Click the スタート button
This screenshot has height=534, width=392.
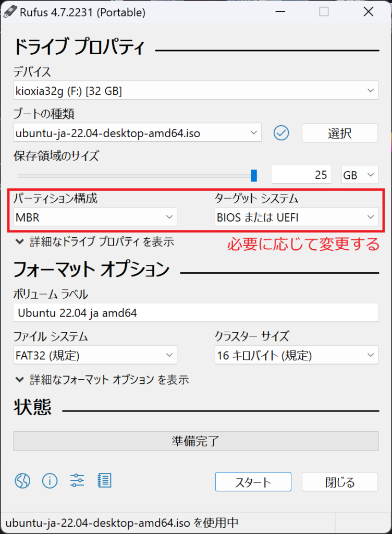pyautogui.click(x=253, y=481)
